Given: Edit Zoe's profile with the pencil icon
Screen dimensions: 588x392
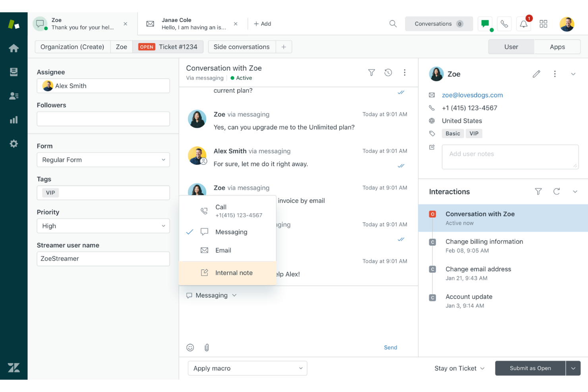Looking at the screenshot, I should (x=536, y=74).
